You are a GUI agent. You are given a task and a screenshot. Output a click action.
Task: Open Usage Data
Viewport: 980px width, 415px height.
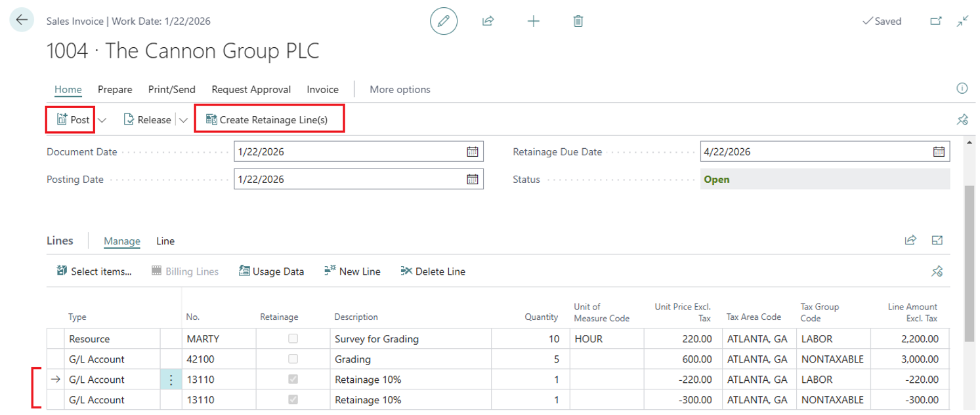pos(271,271)
